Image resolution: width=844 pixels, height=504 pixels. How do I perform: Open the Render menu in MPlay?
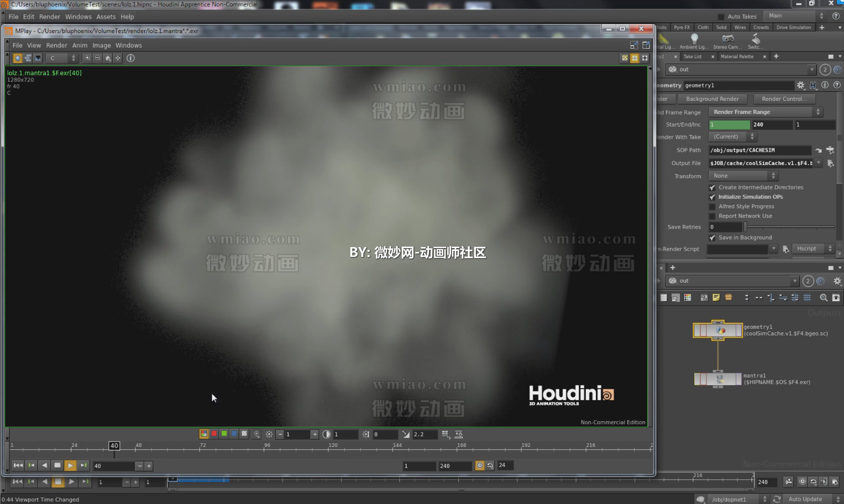tap(56, 45)
